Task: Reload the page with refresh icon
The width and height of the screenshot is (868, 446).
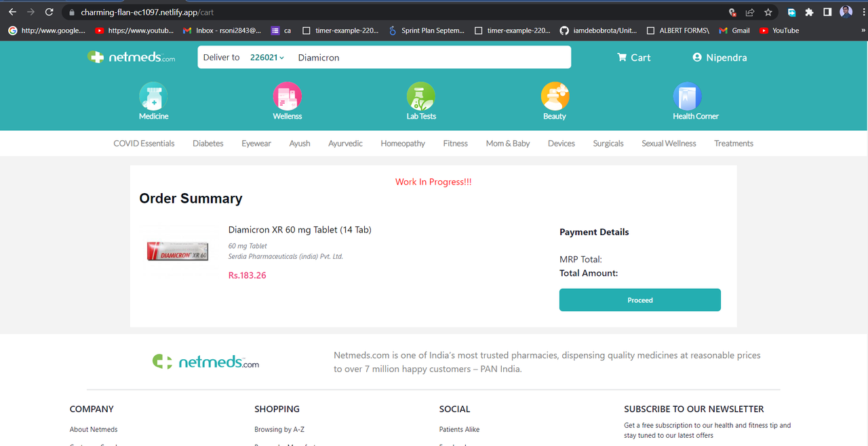Action: 49,12
